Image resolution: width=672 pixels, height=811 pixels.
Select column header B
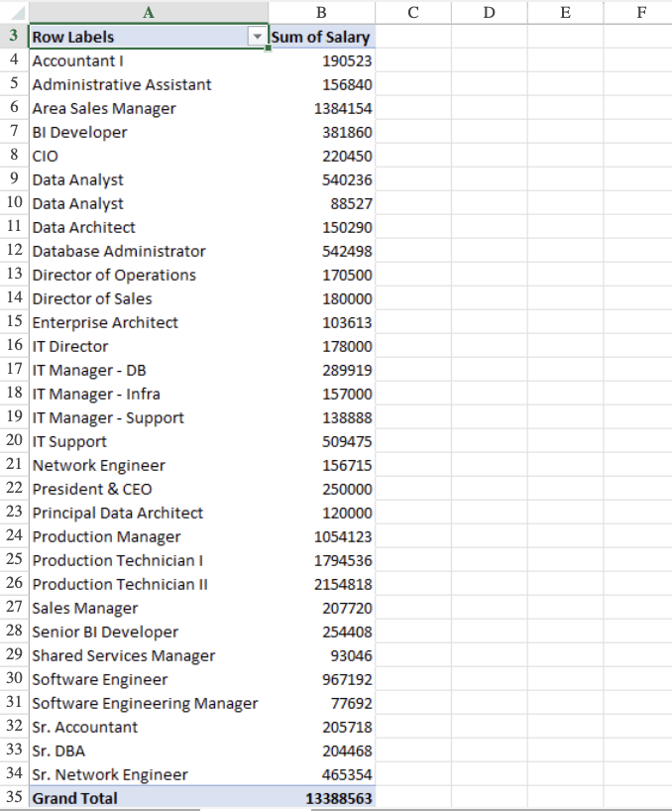(319, 12)
